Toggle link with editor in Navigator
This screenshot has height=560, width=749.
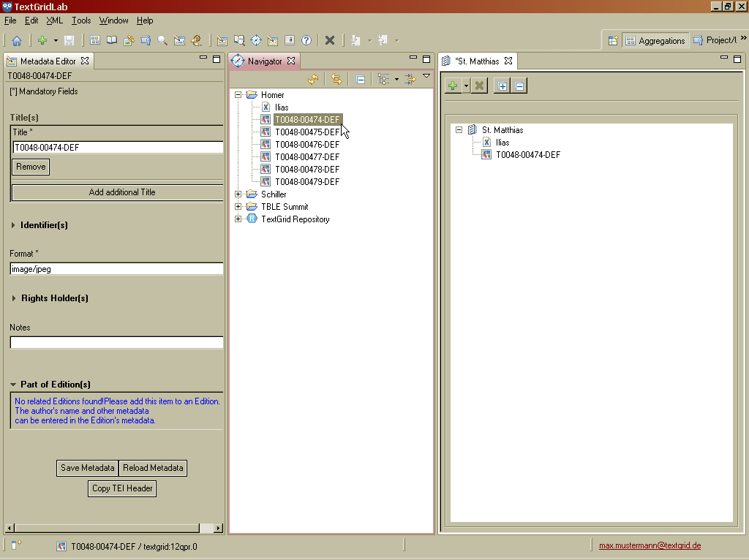tap(336, 79)
